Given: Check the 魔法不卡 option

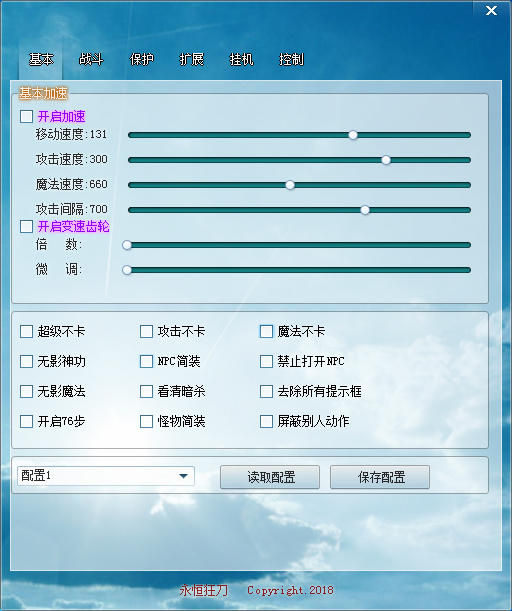Looking at the screenshot, I should pyautogui.click(x=266, y=332).
